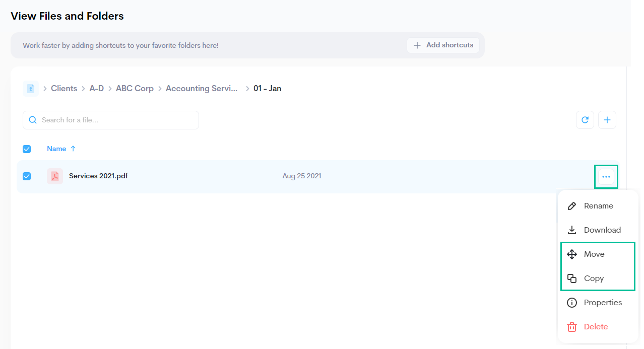
Task: Deselect the Services 2021.pdf checkbox
Action: tap(27, 176)
